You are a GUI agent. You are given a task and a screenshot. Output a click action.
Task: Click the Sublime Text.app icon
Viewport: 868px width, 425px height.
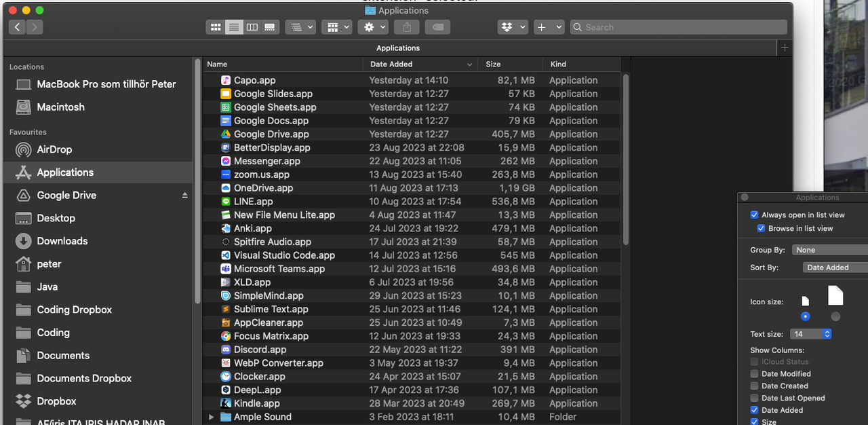[x=226, y=309]
